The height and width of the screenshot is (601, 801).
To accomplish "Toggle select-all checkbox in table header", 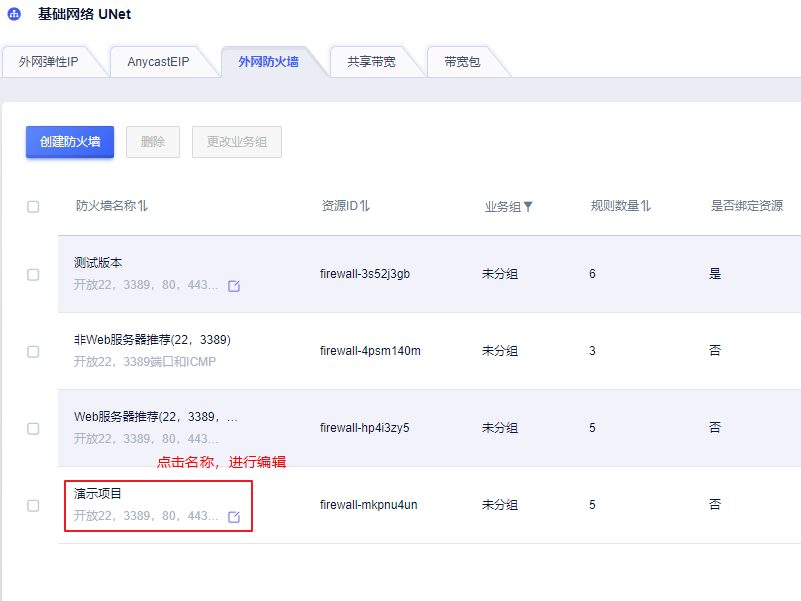I will coord(33,206).
